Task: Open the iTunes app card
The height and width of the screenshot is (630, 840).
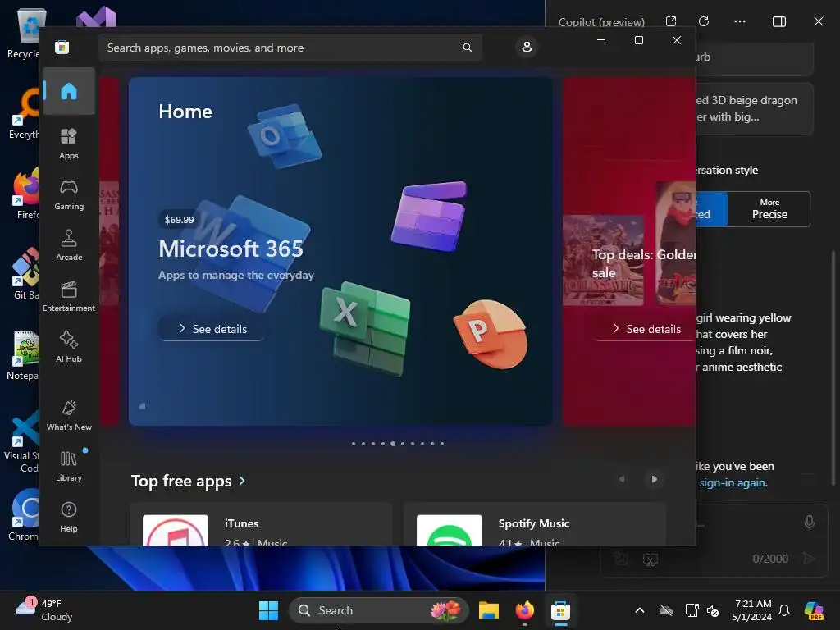Action: 261,524
